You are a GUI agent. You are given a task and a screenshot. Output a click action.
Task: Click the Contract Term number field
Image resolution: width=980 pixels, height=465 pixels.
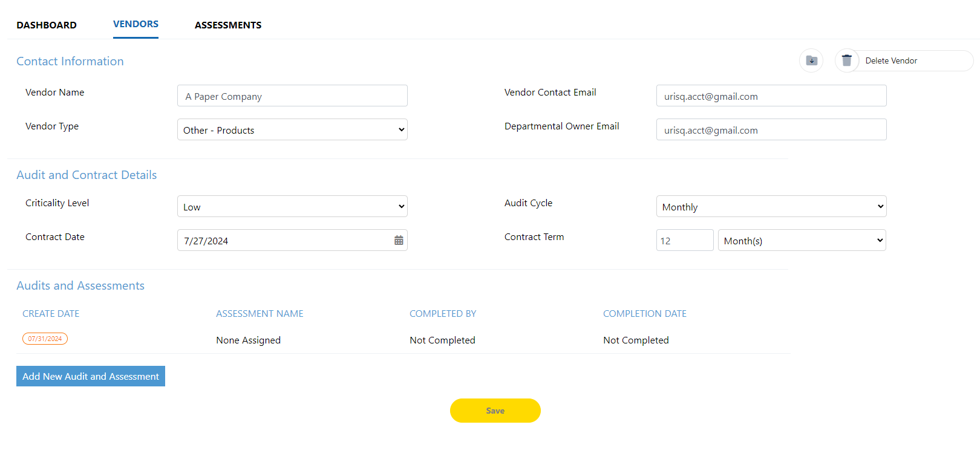click(x=685, y=240)
